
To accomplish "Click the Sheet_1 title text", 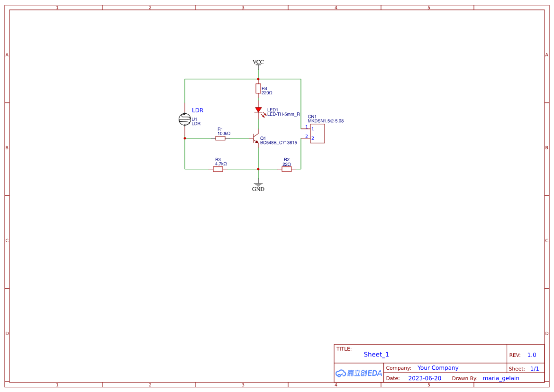I will pyautogui.click(x=376, y=355).
